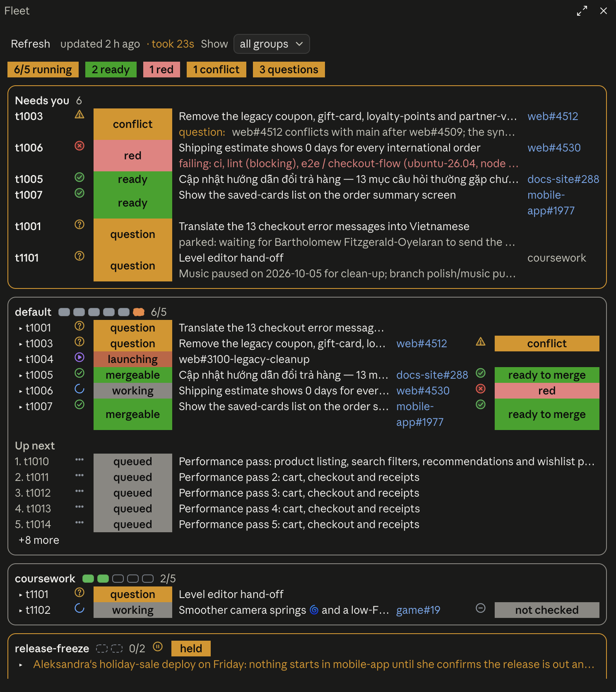This screenshot has width=616, height=692.
Task: Click the Refresh button
Action: click(x=31, y=44)
